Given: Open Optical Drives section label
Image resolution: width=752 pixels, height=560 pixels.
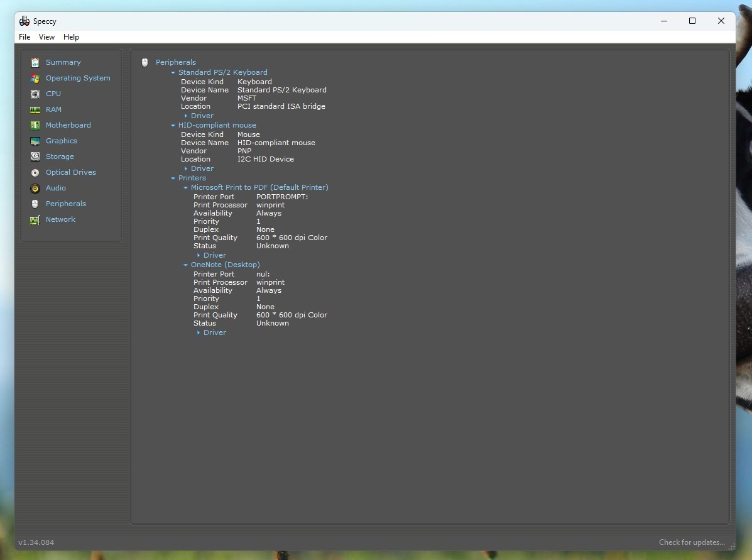Looking at the screenshot, I should (x=70, y=172).
